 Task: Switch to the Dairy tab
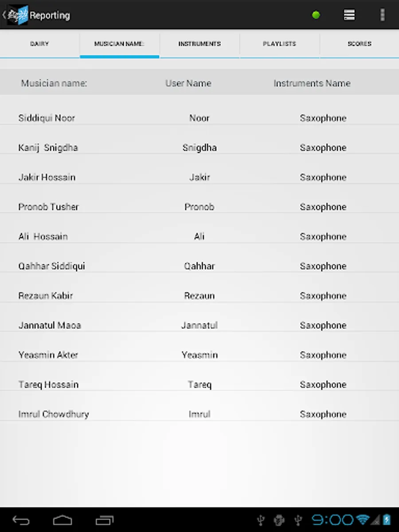point(39,44)
